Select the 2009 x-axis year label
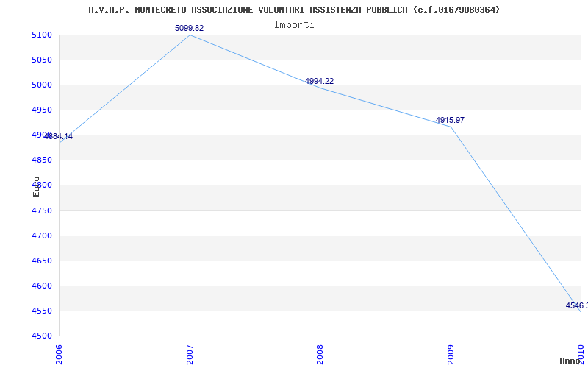The width and height of the screenshot is (588, 368). pyautogui.click(x=451, y=355)
